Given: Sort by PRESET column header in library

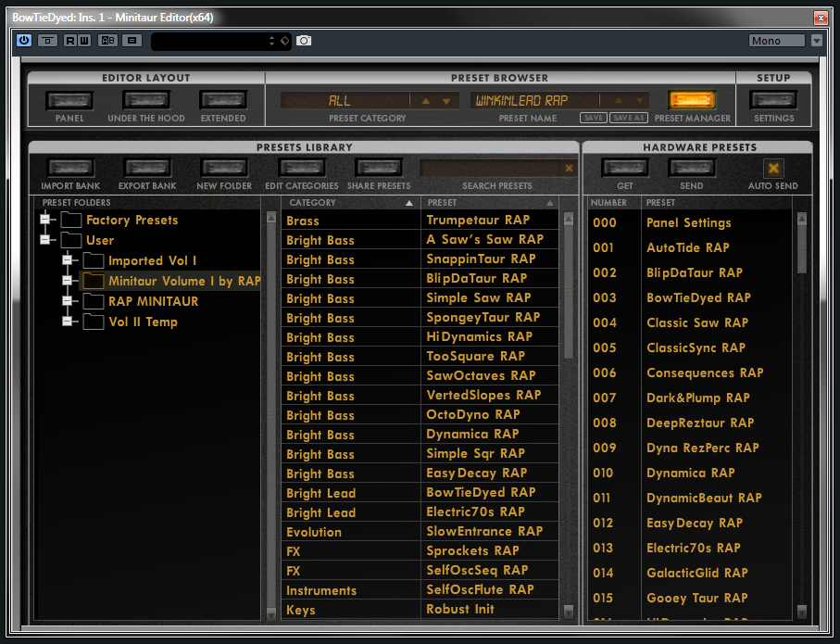Looking at the screenshot, I should click(x=490, y=203).
